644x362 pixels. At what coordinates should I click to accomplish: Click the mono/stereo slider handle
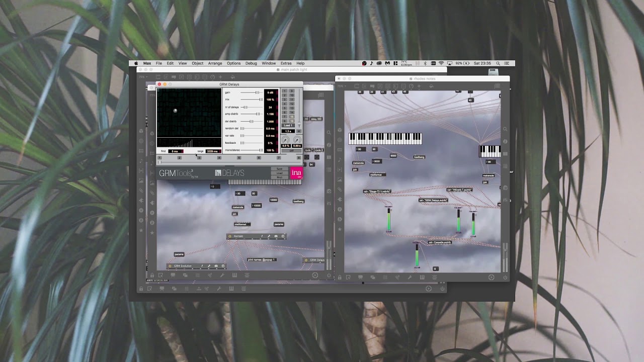click(x=261, y=150)
